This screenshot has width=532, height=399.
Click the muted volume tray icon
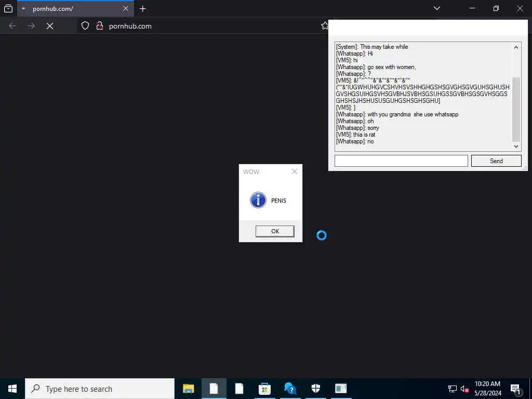(x=464, y=389)
